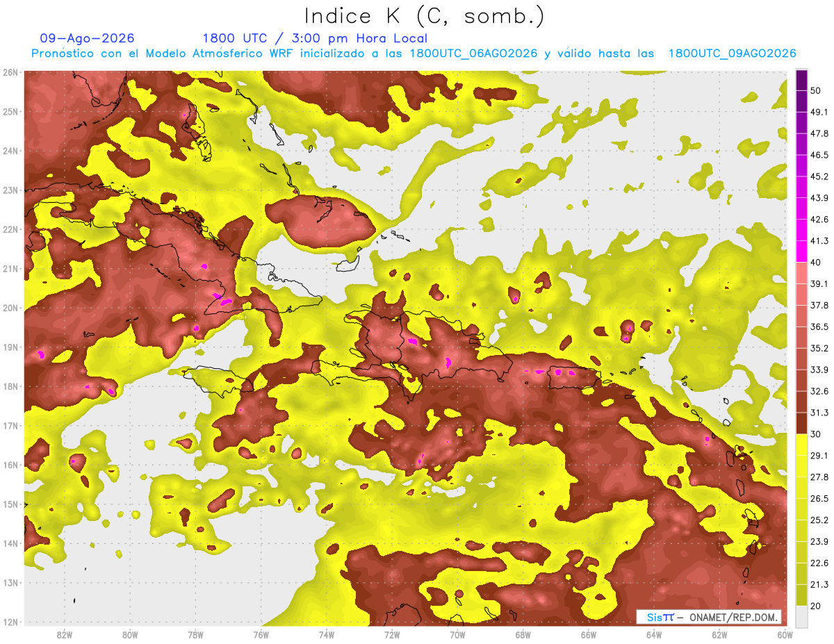This screenshot has width=834, height=644.
Task: Click the 78W longitude label
Action: point(195,635)
